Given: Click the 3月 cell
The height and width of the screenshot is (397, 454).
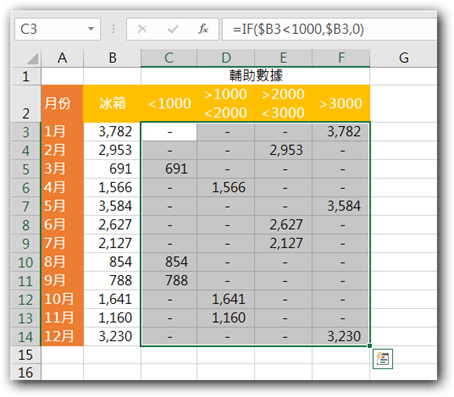Looking at the screenshot, I should coord(62,169).
